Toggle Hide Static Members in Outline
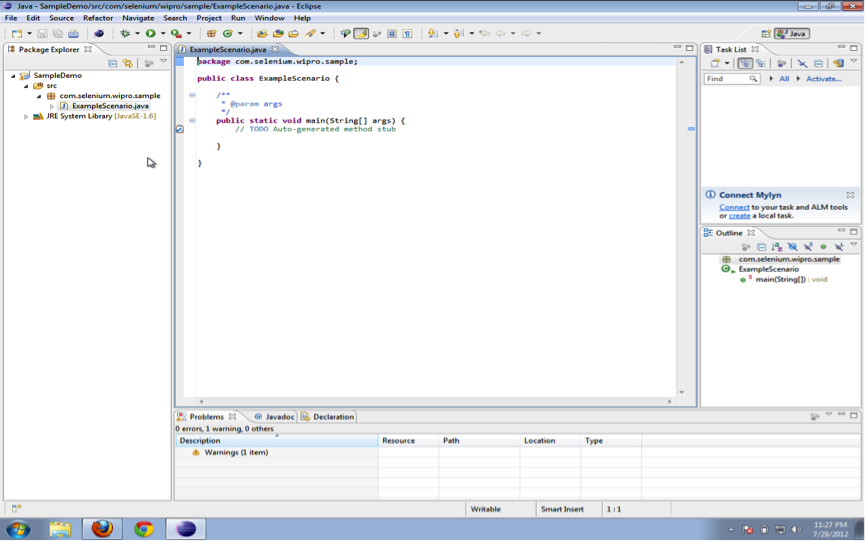The image size is (865, 541). point(808,247)
